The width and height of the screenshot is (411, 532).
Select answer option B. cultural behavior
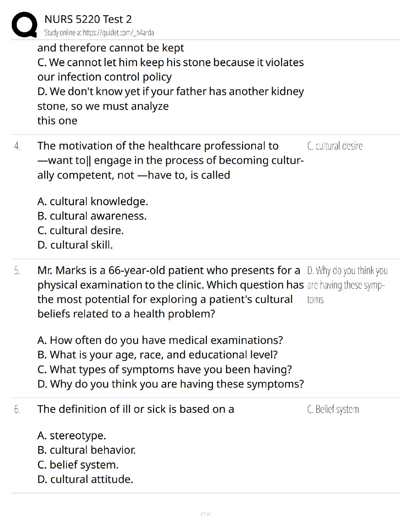(87, 450)
